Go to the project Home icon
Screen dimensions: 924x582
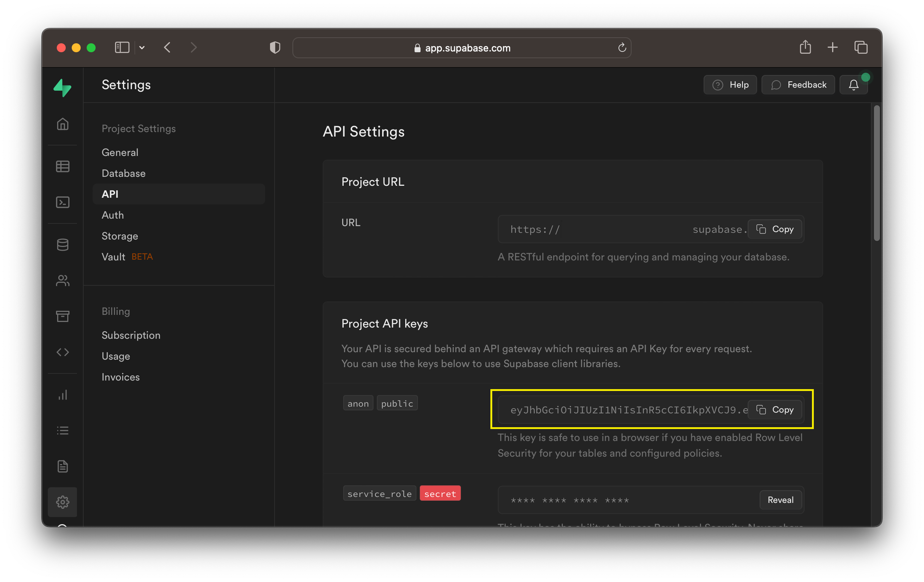62,124
